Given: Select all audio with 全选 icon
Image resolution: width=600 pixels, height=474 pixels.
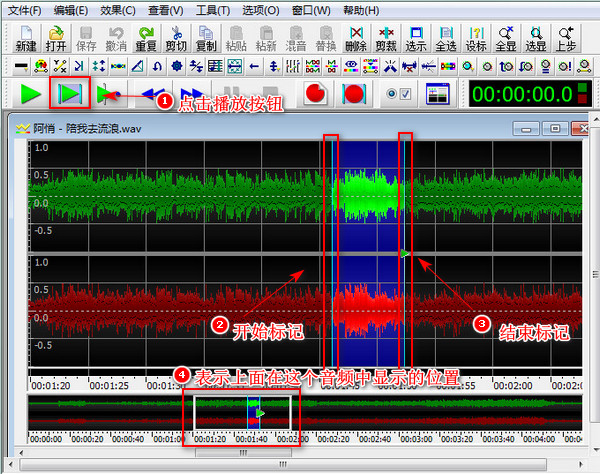Looking at the screenshot, I should point(446,38).
